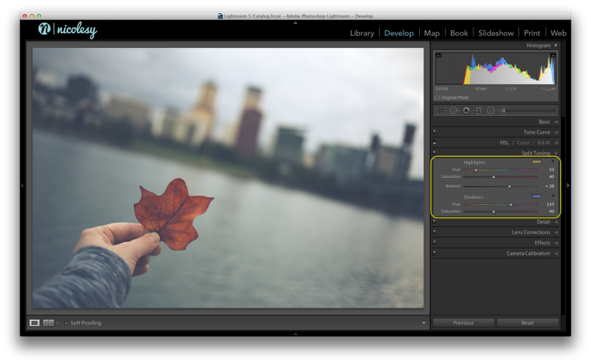
Task: Enable the Soft Proofing checkbox
Action: point(66,323)
